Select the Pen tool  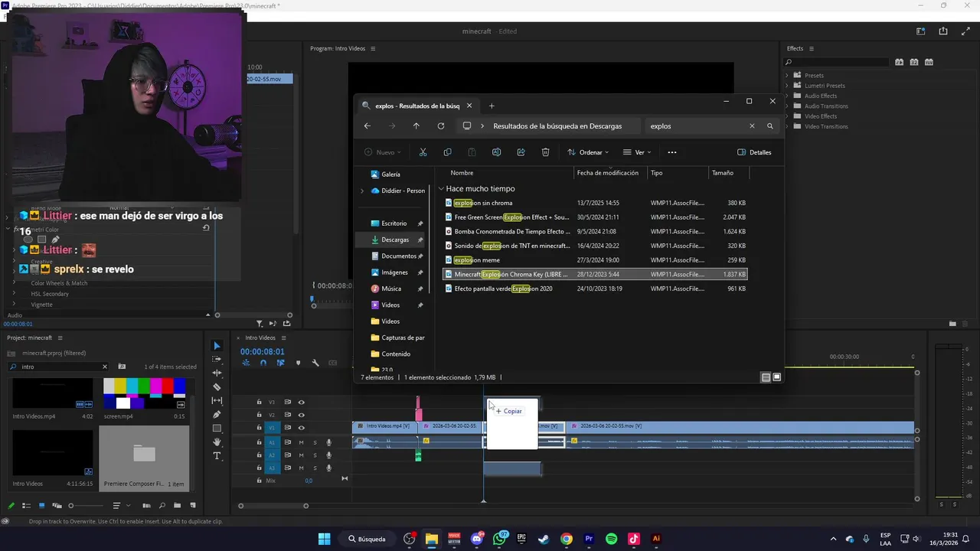[217, 414]
